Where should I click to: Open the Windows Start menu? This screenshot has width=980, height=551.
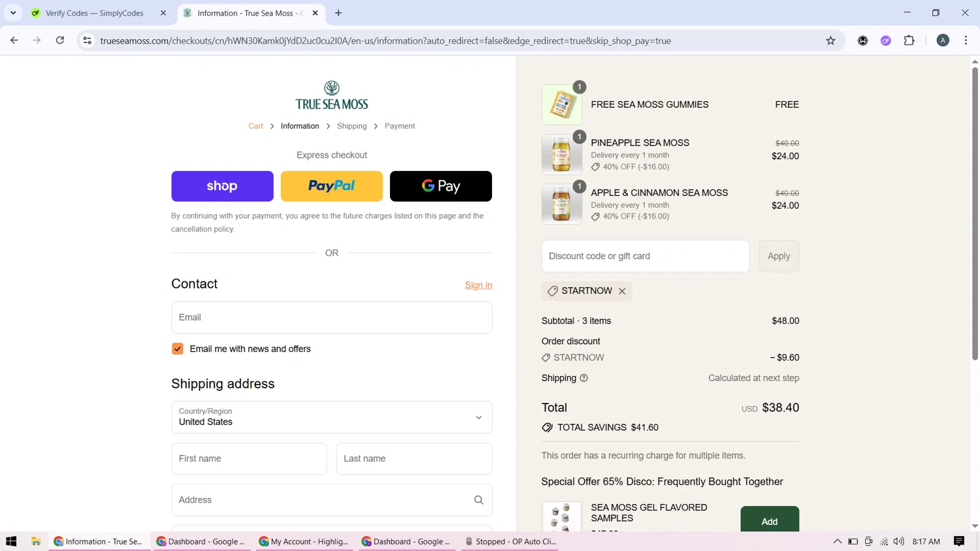point(11,541)
